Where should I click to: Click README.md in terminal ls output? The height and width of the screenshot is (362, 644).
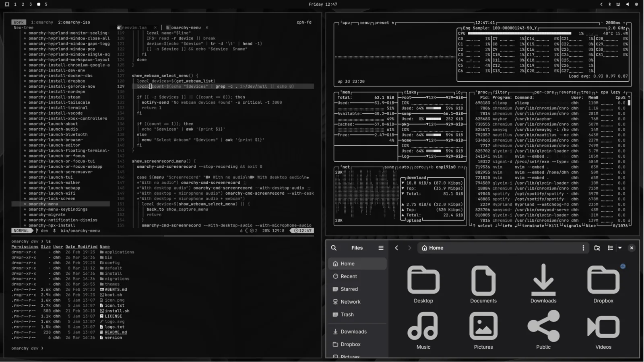(x=116, y=332)
